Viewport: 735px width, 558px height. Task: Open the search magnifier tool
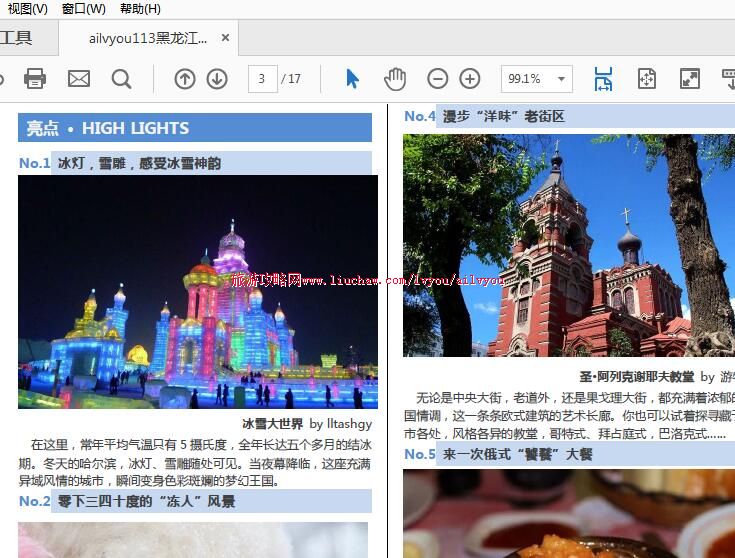tap(121, 78)
